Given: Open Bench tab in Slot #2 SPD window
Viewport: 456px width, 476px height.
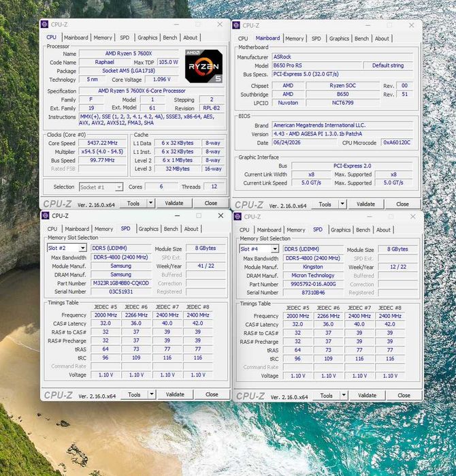Looking at the screenshot, I should tap(171, 229).
